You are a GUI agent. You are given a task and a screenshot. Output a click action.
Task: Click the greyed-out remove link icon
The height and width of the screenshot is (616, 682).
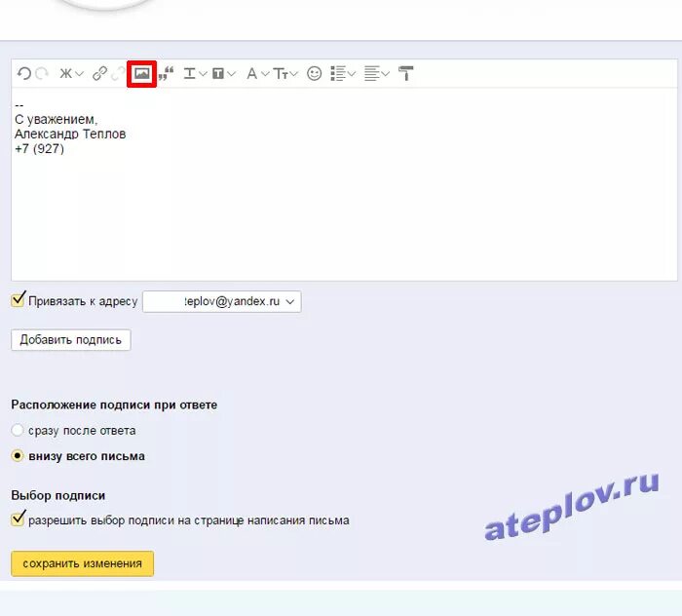[118, 73]
